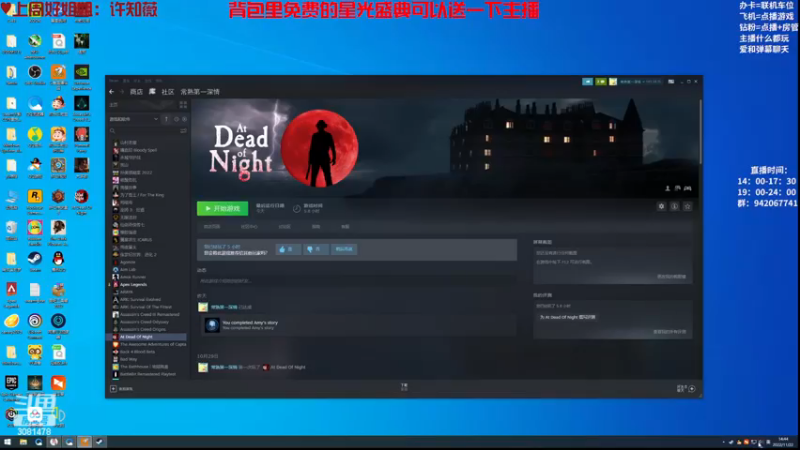Click the Steam forward navigation arrow
Image resolution: width=800 pixels, height=450 pixels.
pyautogui.click(x=122, y=92)
